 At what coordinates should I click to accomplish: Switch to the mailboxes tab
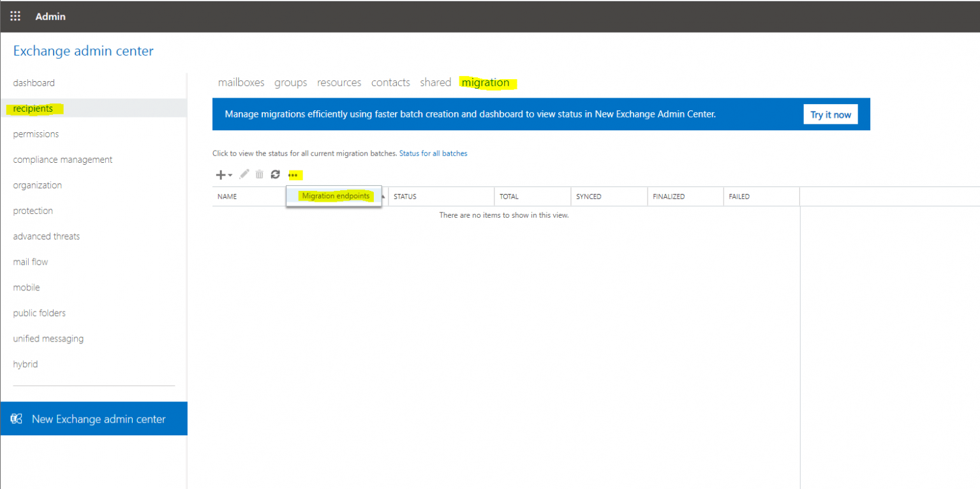[x=241, y=82]
